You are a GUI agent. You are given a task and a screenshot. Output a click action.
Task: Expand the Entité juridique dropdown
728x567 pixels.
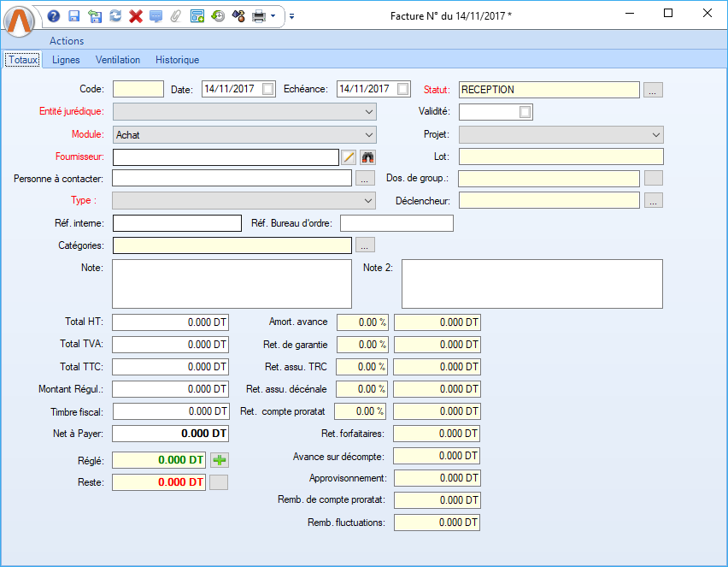click(x=368, y=112)
